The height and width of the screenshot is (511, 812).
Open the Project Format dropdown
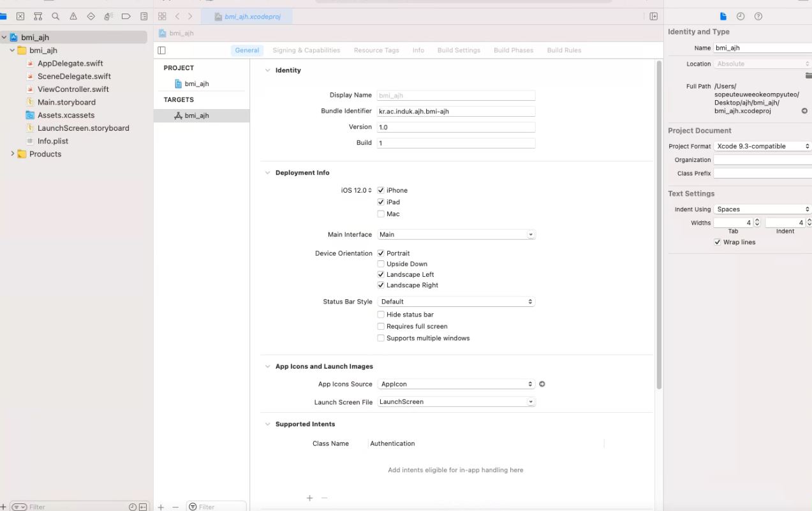(762, 146)
